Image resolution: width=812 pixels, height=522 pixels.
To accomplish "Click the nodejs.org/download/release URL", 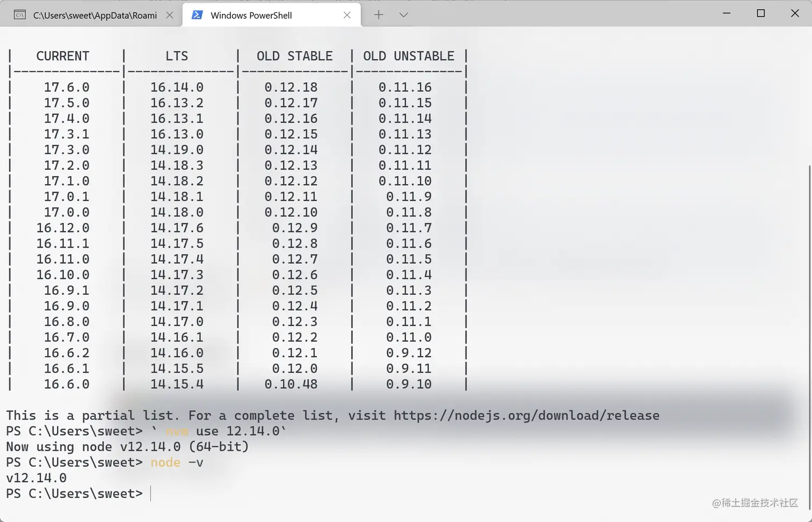I will pos(526,416).
